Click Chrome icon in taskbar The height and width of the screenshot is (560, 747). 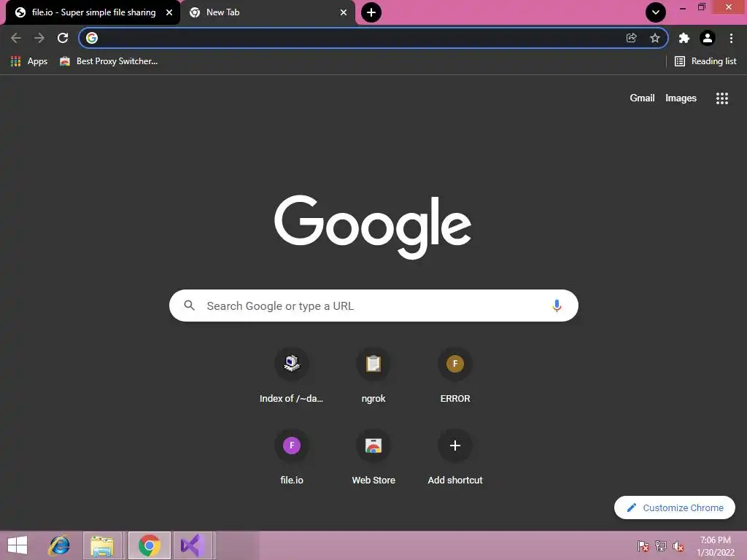(149, 545)
